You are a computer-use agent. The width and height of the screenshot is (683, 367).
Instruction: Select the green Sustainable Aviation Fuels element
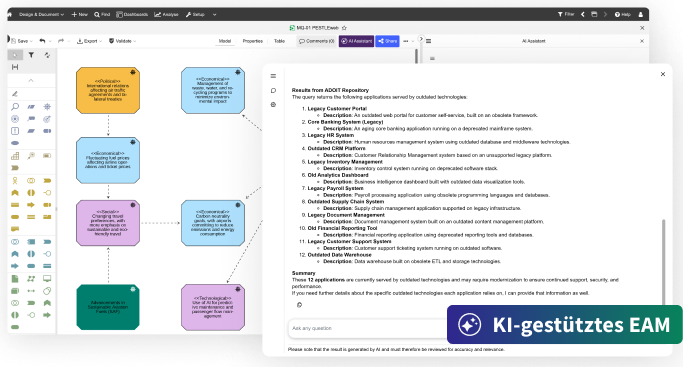click(x=108, y=307)
